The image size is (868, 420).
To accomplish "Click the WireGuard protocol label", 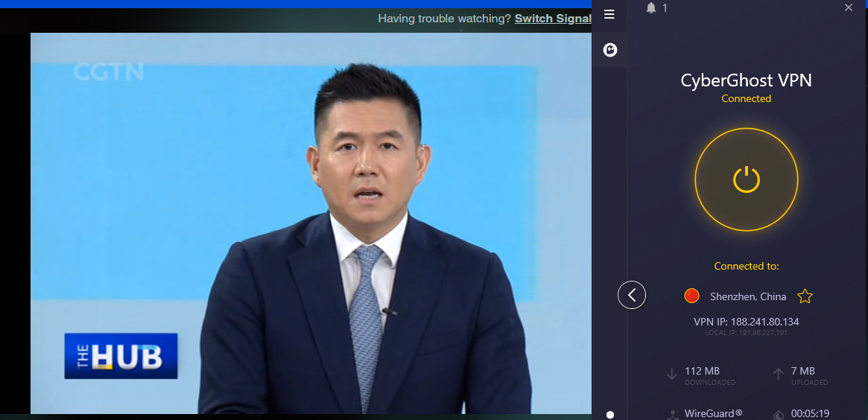I will coord(713,413).
